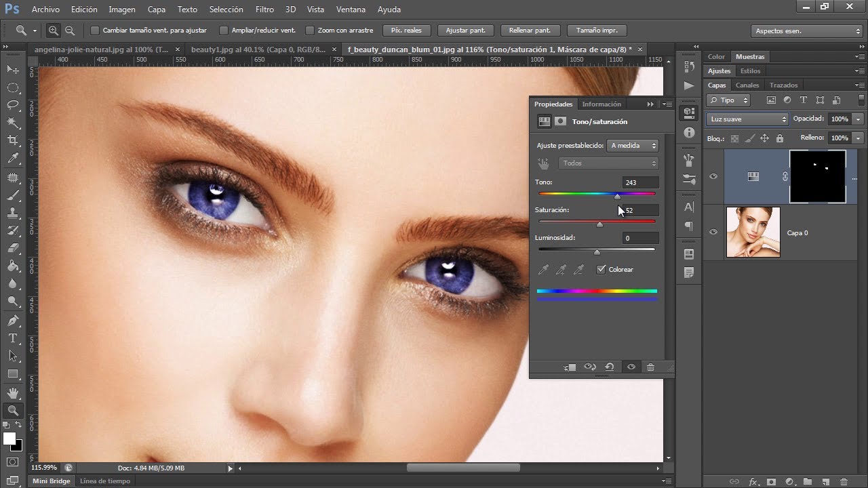Open the Filtro menu

[264, 9]
